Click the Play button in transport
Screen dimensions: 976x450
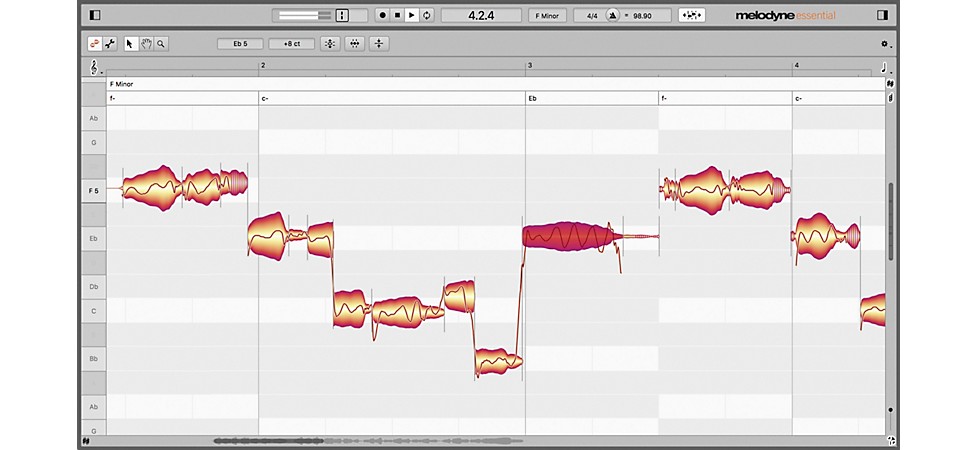click(411, 15)
